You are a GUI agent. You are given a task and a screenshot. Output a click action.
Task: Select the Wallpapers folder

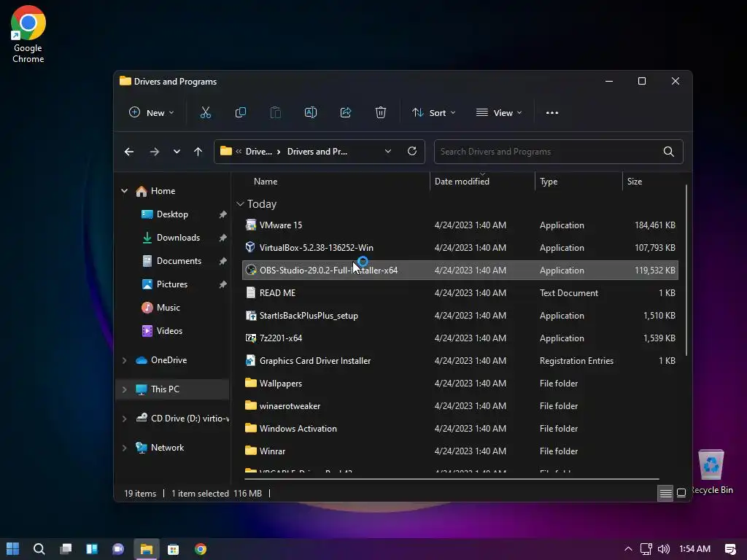(x=460, y=384)
